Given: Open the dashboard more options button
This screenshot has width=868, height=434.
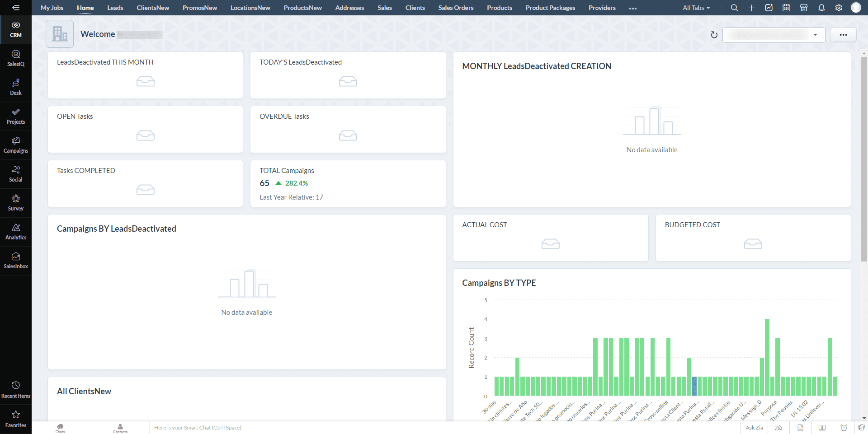Looking at the screenshot, I should tap(843, 35).
